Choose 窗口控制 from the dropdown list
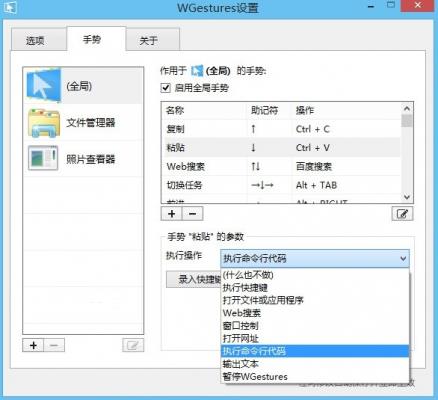 315,326
